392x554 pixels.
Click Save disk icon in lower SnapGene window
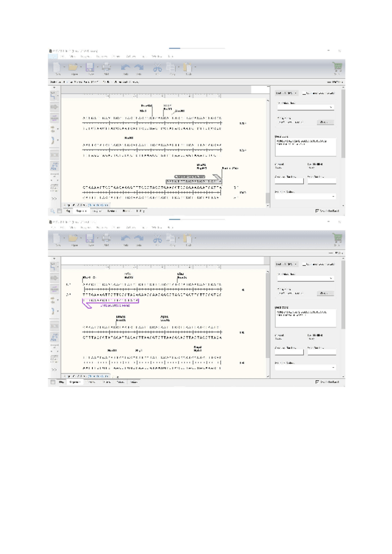pos(90,238)
